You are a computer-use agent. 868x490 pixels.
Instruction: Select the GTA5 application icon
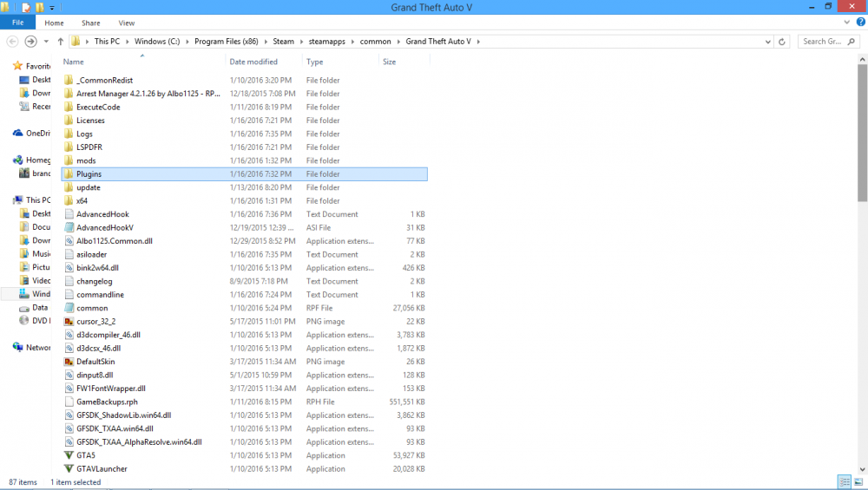pos(69,455)
